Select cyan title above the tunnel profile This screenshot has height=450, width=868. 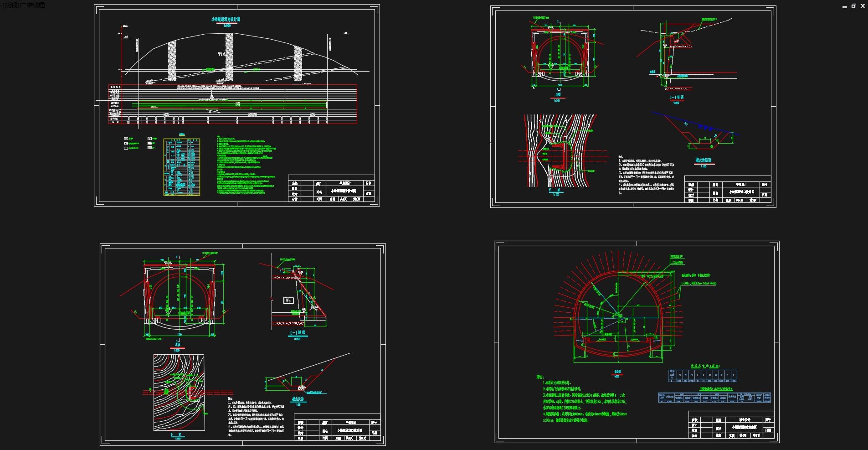point(225,20)
